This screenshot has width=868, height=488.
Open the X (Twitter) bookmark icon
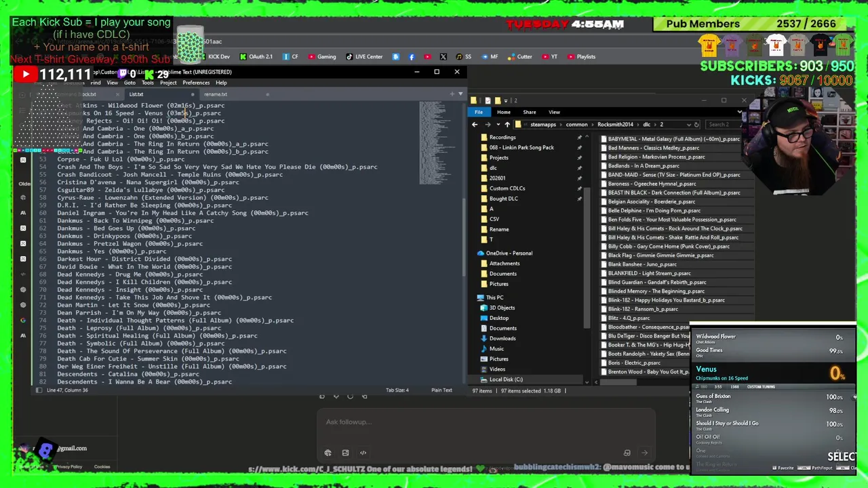click(443, 57)
